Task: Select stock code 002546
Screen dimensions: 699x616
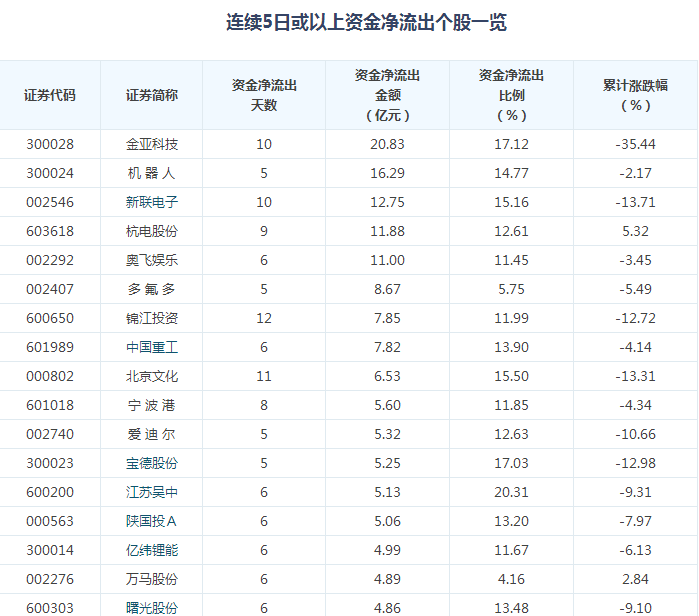Action: tap(50, 202)
